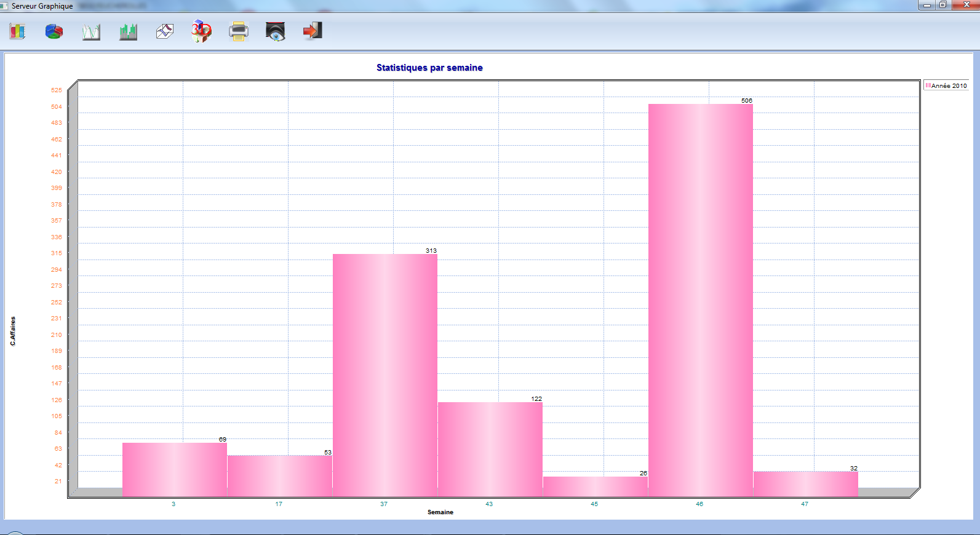
Task: Select the green area chart icon
Action: tap(128, 31)
